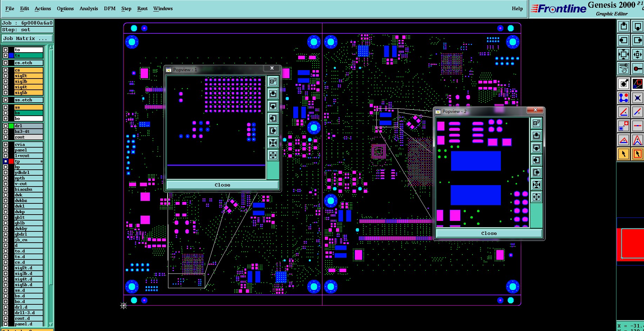Toggle the checkbox for layer biaozhu
The image size is (644, 331).
[6, 189]
